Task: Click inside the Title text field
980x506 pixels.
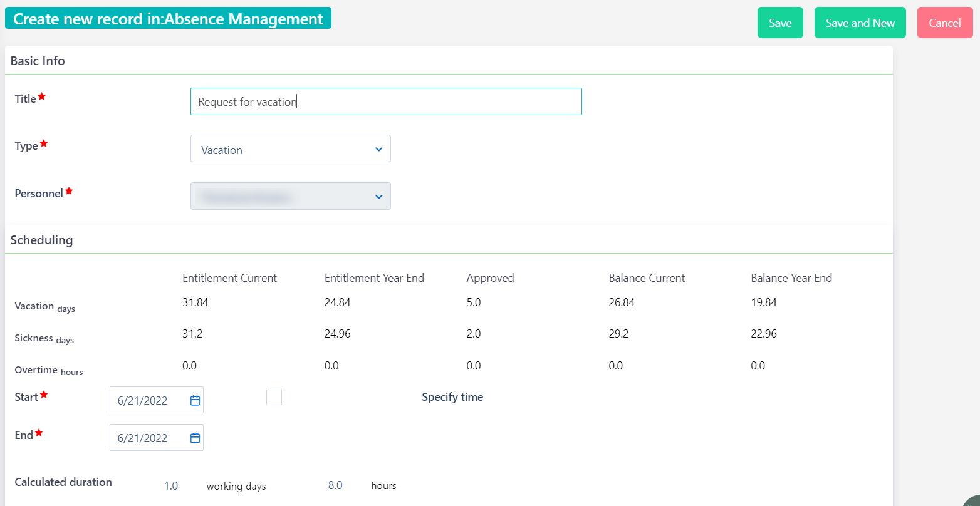Action: coord(386,101)
